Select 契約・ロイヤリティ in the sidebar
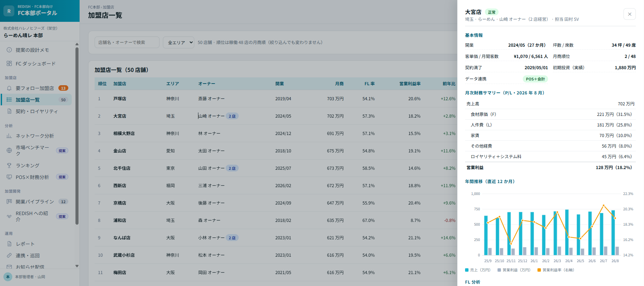Screen dimensions: 644x286 [36, 111]
